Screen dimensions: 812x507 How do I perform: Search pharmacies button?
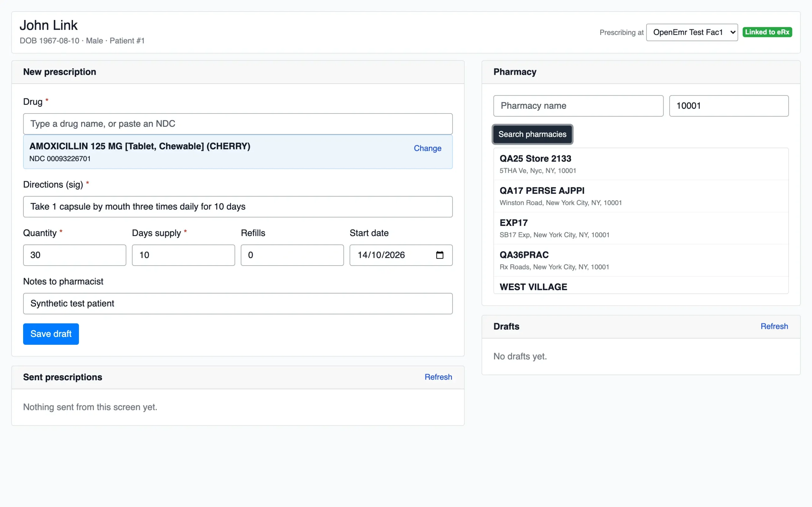[532, 134]
